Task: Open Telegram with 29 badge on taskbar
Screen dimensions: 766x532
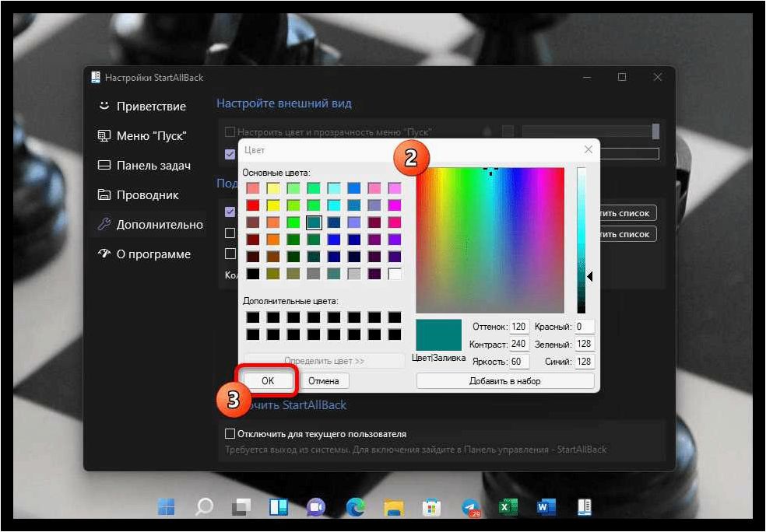Action: click(x=470, y=508)
